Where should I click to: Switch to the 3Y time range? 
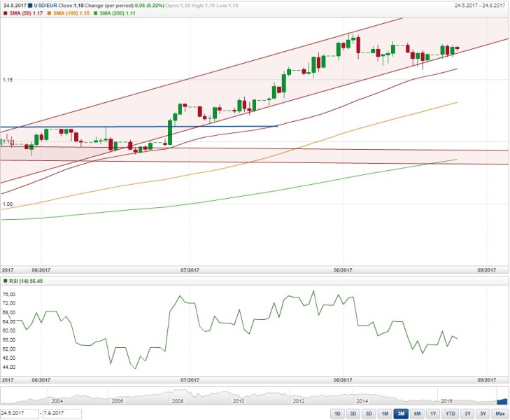468,414
